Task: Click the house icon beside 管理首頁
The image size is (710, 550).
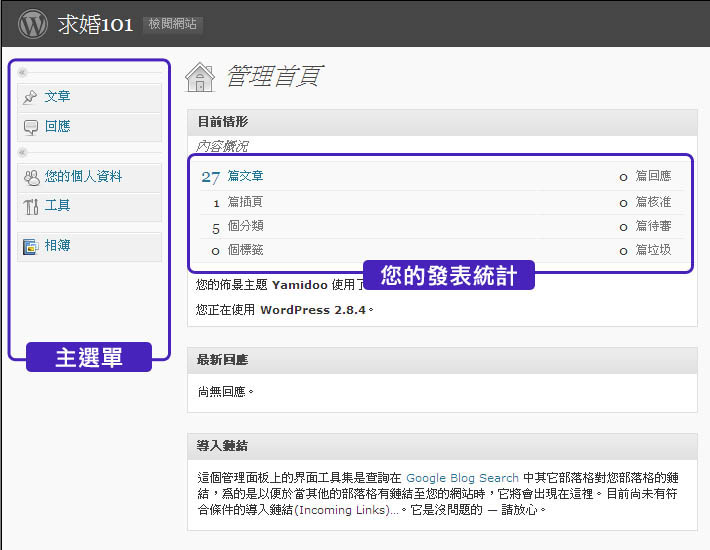Action: (200, 77)
